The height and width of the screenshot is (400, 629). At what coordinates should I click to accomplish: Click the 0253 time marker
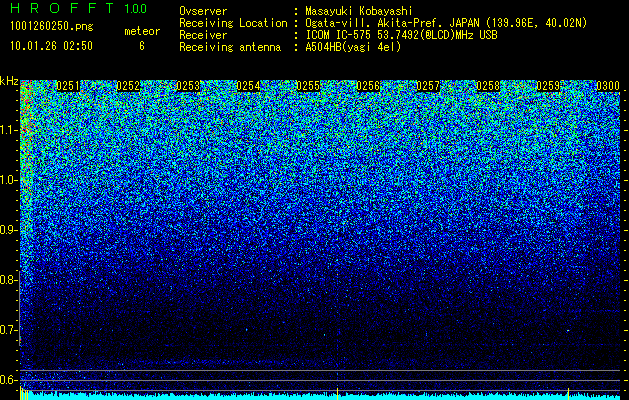pyautogui.click(x=188, y=86)
